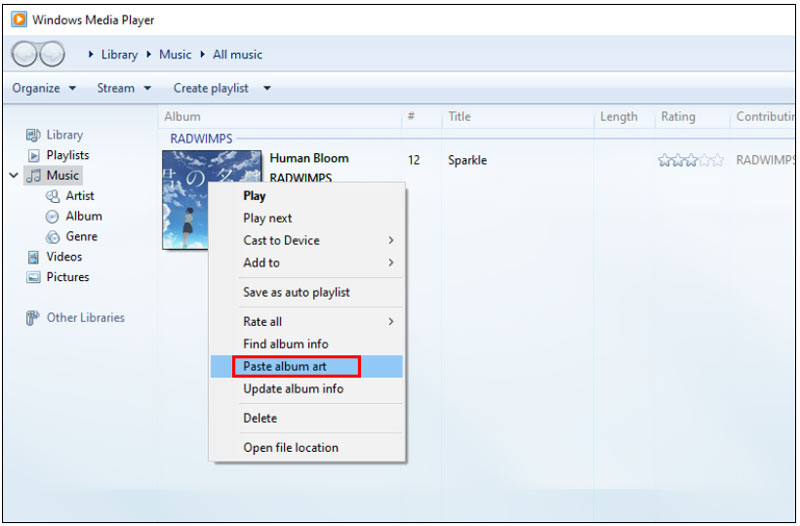The image size is (800, 526).
Task: Click the Windows Media Player app icon
Action: 19,19
